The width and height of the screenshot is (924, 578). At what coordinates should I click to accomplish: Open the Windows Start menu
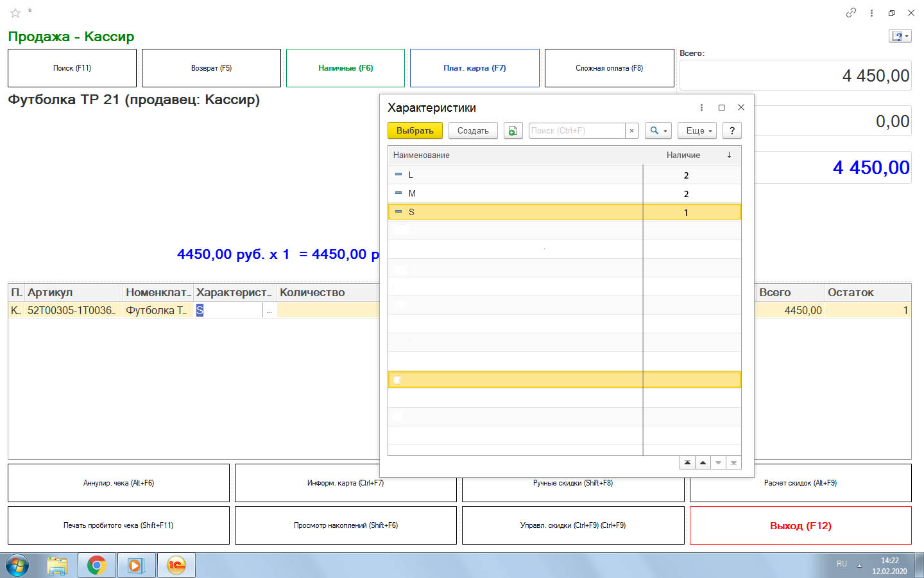pyautogui.click(x=17, y=565)
